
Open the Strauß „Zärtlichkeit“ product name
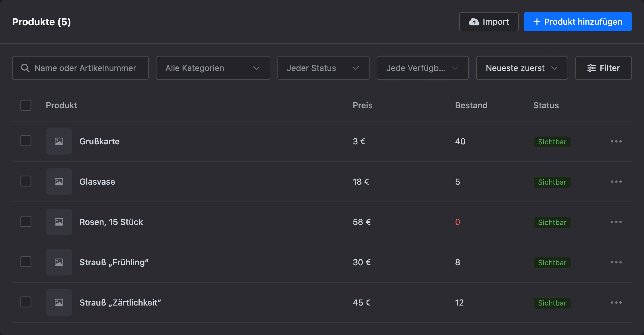(x=120, y=303)
